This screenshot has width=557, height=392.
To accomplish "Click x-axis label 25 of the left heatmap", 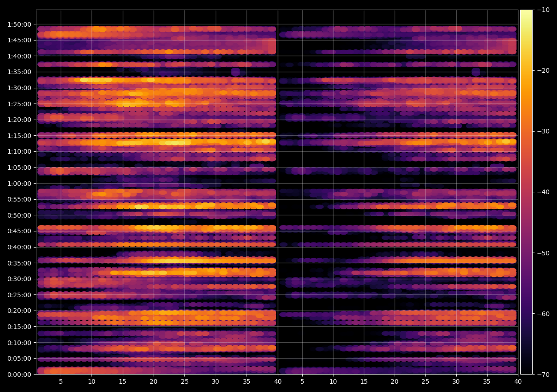I will click(184, 382).
